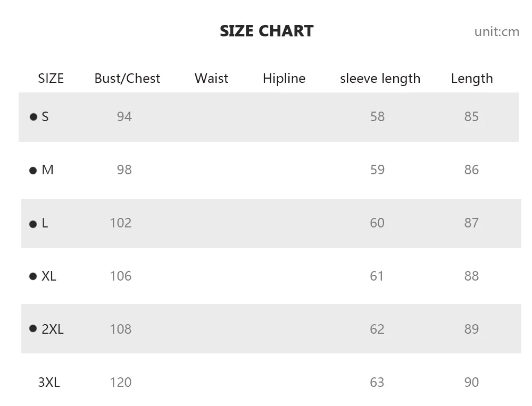Click sleeve length value 59 for M
The width and height of the screenshot is (532, 406).
tap(377, 170)
